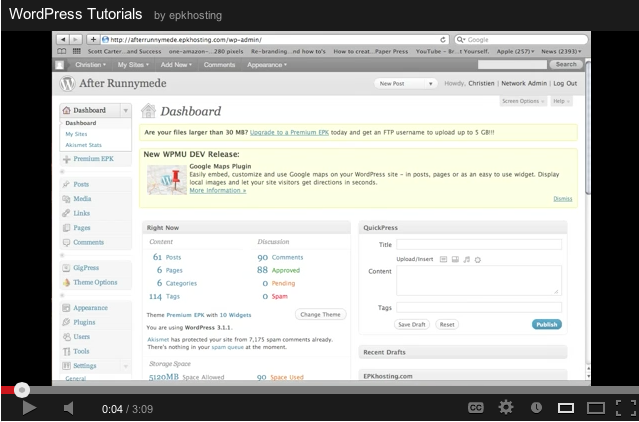Open the My Sites admin bar menu
The image size is (639, 422).
[x=133, y=64]
